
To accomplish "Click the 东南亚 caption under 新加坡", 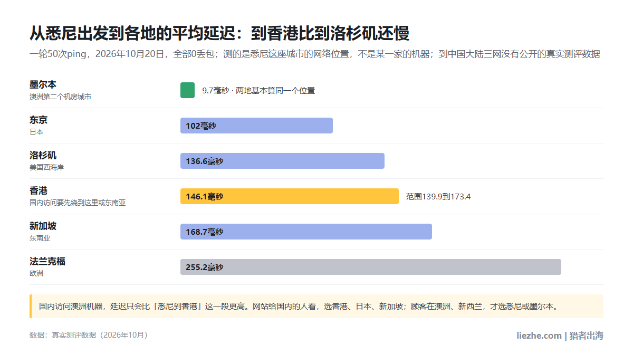I will 40,238.
